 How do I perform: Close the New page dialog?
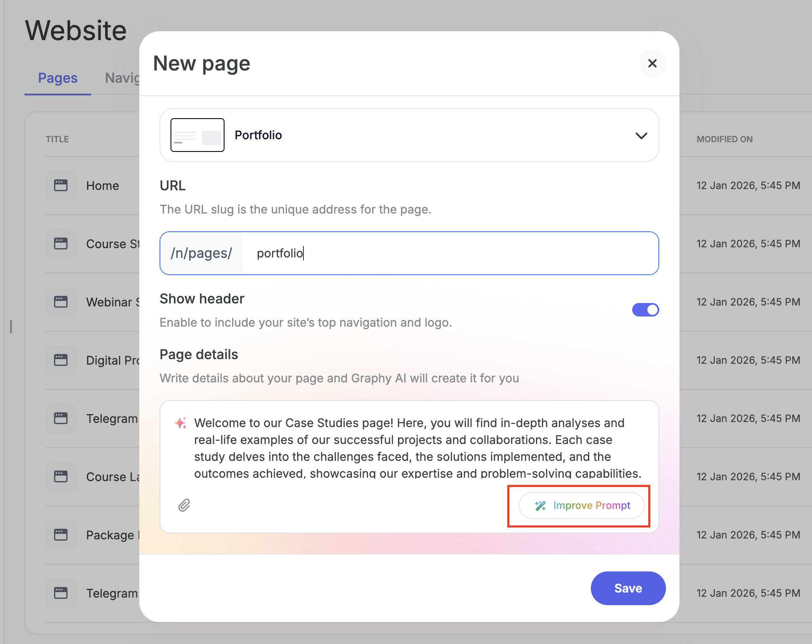point(652,63)
